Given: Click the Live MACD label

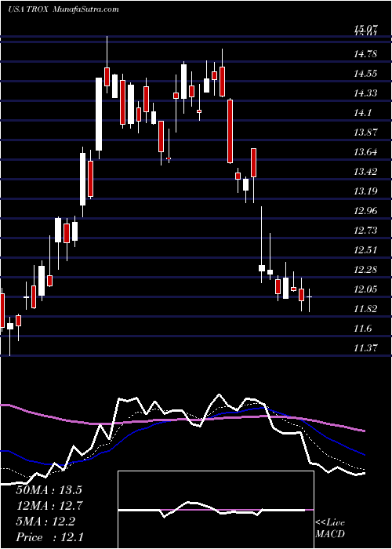Looking at the screenshot, I should pyautogui.click(x=330, y=529).
